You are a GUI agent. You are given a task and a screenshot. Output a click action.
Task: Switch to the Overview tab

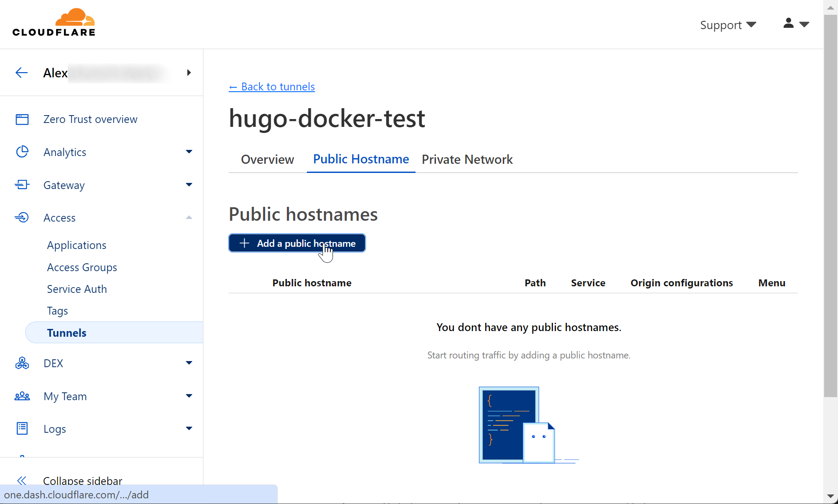pos(267,159)
